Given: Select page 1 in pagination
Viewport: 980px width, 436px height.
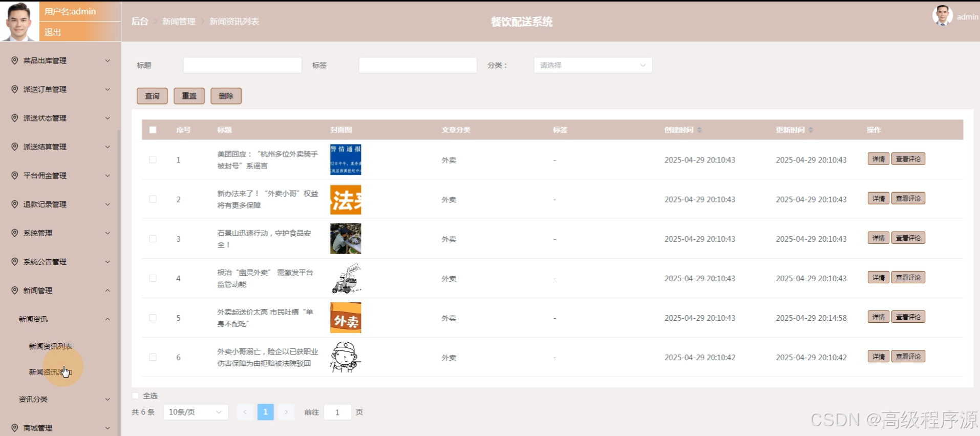Looking at the screenshot, I should point(265,412).
